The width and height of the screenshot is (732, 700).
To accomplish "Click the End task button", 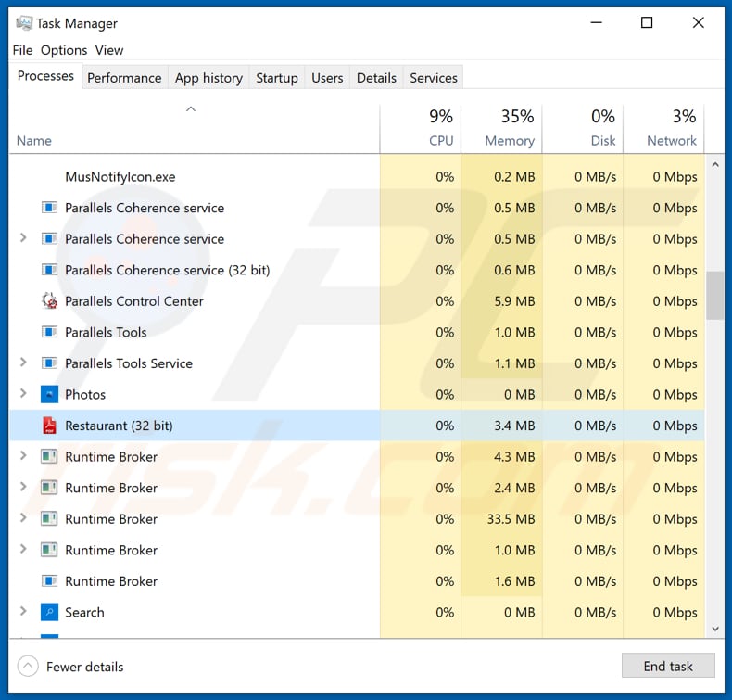I will pyautogui.click(x=668, y=666).
